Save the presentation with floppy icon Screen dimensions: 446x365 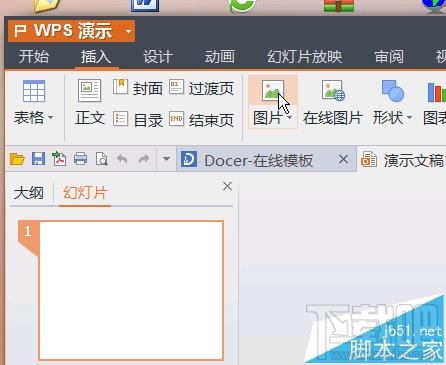coord(38,159)
